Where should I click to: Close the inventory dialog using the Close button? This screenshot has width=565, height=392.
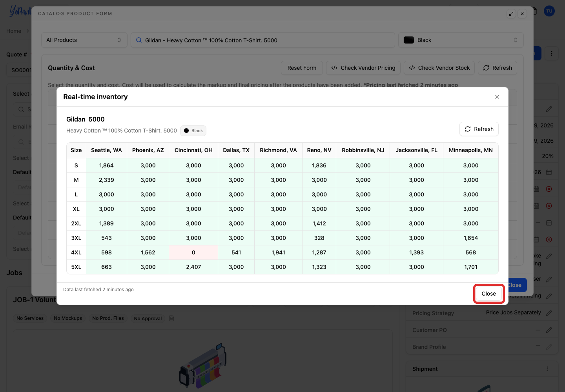[x=489, y=294]
